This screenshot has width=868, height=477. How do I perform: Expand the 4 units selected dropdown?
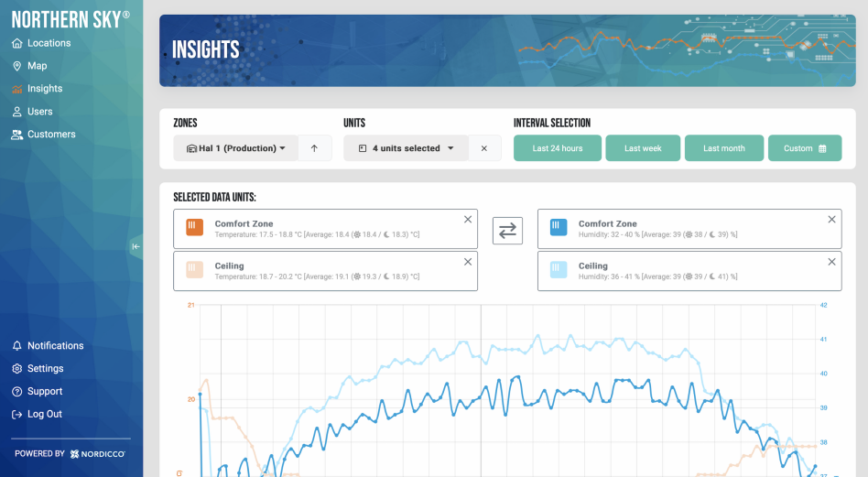click(x=406, y=148)
